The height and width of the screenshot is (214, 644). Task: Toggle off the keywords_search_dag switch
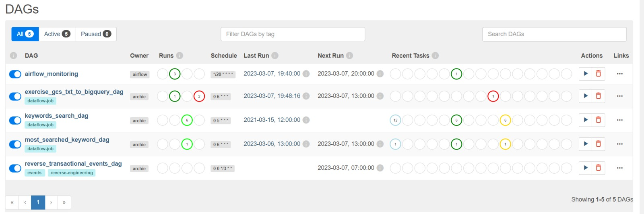15,120
